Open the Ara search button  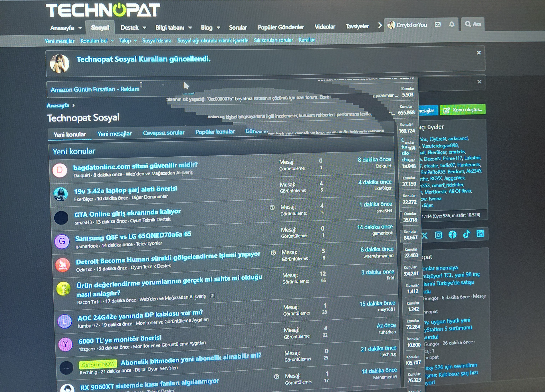pyautogui.click(x=473, y=24)
